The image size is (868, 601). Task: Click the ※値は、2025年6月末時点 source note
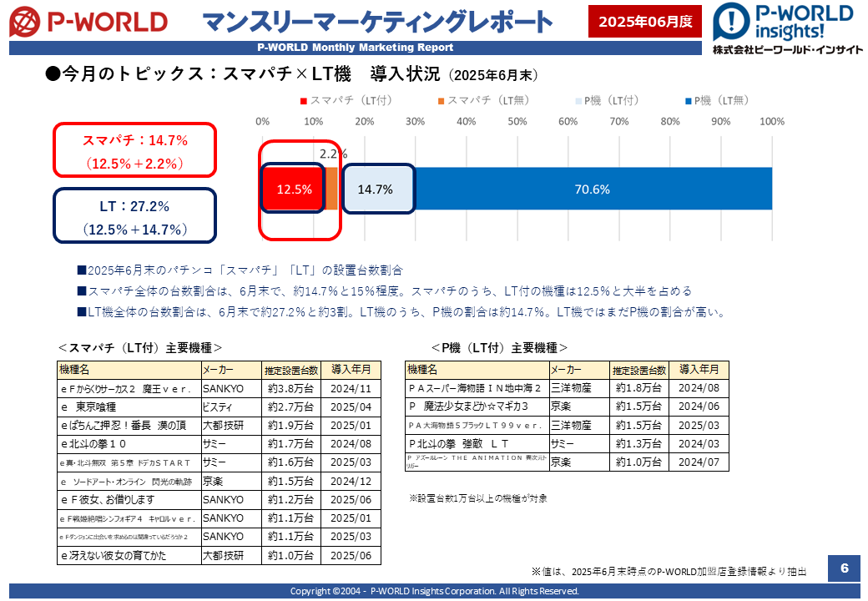(669, 572)
